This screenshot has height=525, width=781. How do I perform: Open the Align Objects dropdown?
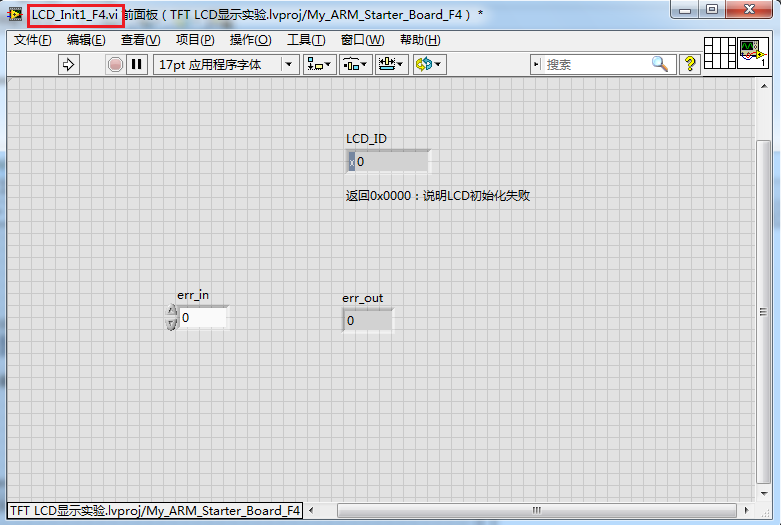(319, 65)
